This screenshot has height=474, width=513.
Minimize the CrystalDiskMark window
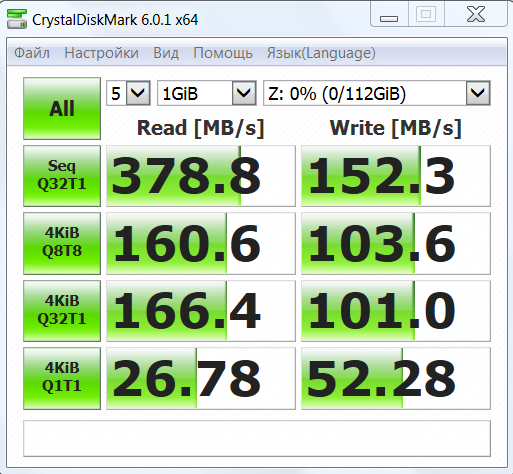[x=389, y=15]
